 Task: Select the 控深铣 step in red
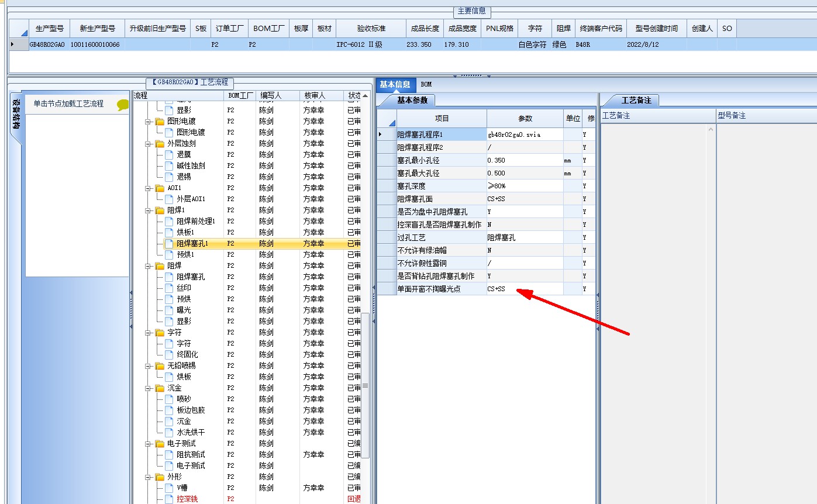[187, 499]
